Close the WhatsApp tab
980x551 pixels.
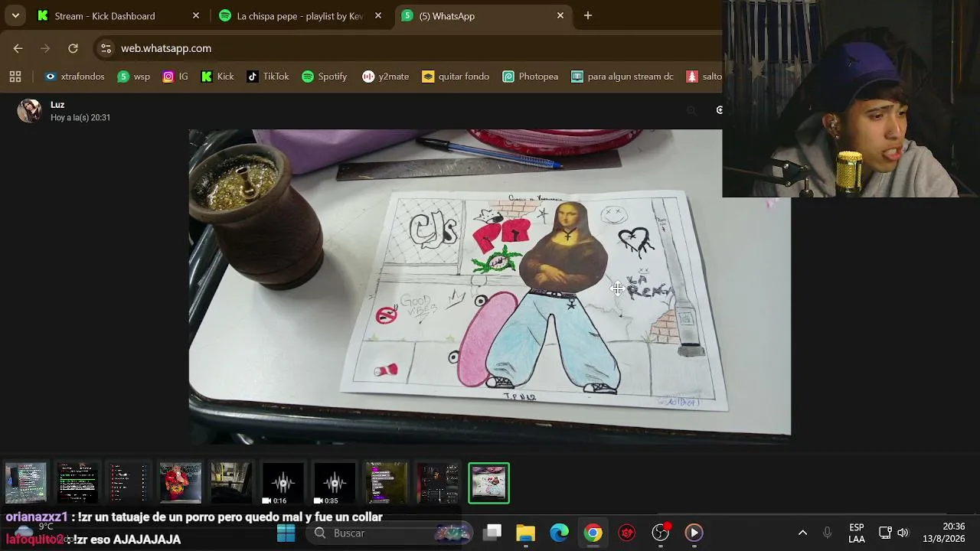tap(560, 15)
